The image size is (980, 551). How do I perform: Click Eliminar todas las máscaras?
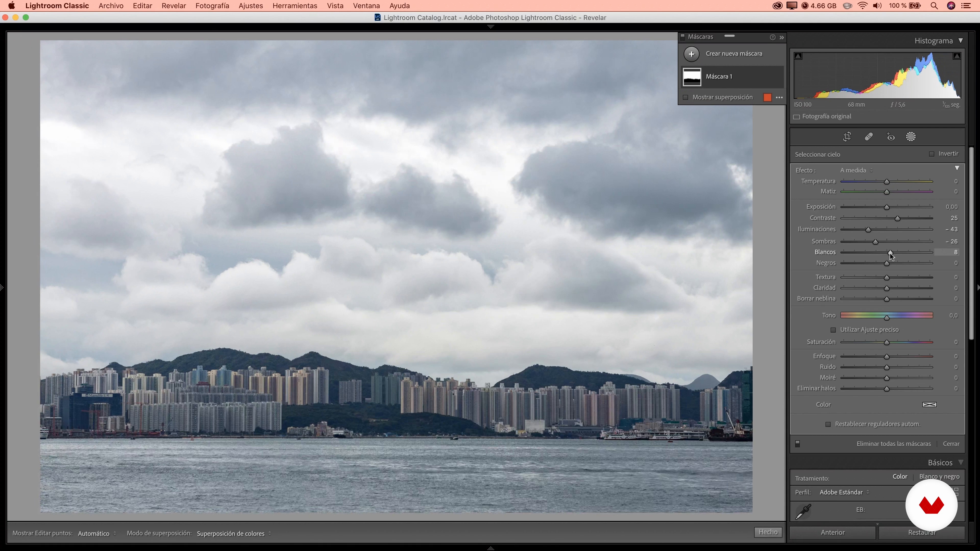pos(893,444)
